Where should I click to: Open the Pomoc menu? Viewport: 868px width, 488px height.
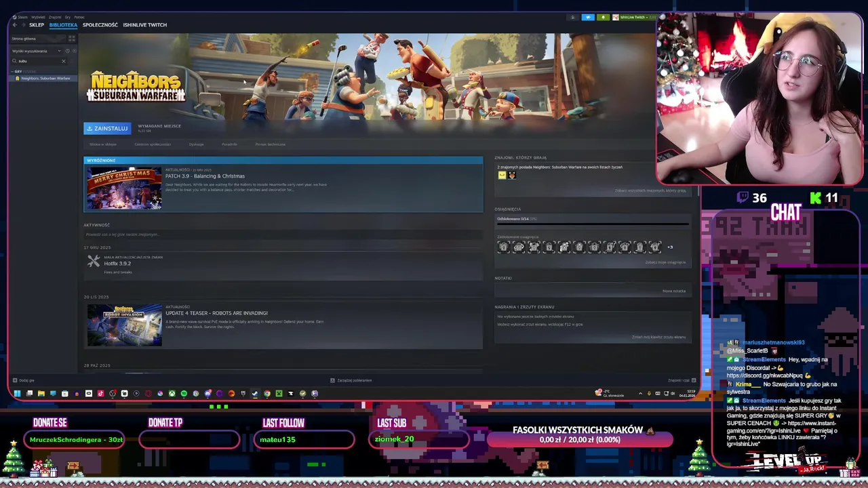pyautogui.click(x=79, y=17)
